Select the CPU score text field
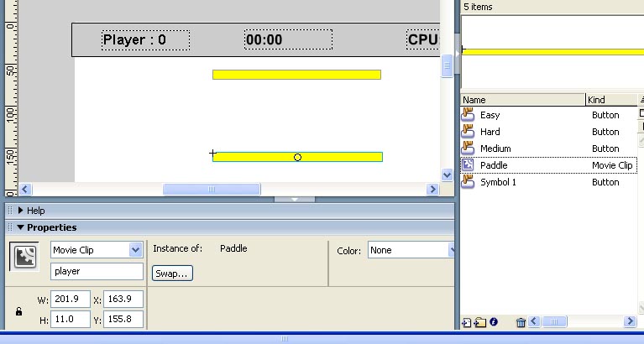Viewport: 644px width, 344px height. [423, 39]
